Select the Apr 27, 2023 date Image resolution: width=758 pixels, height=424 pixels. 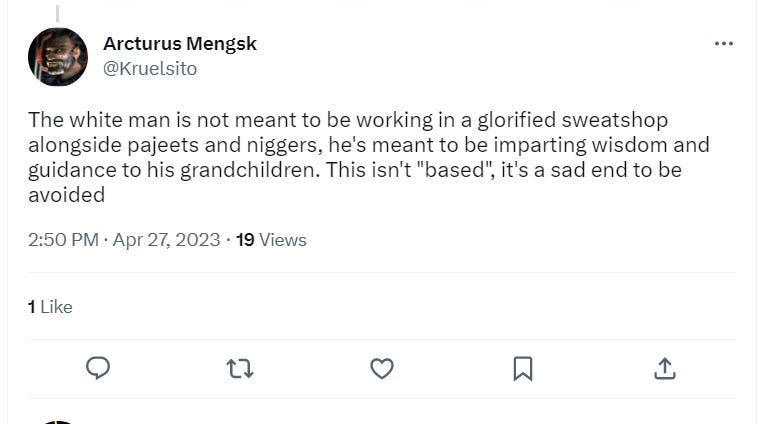[168, 240]
